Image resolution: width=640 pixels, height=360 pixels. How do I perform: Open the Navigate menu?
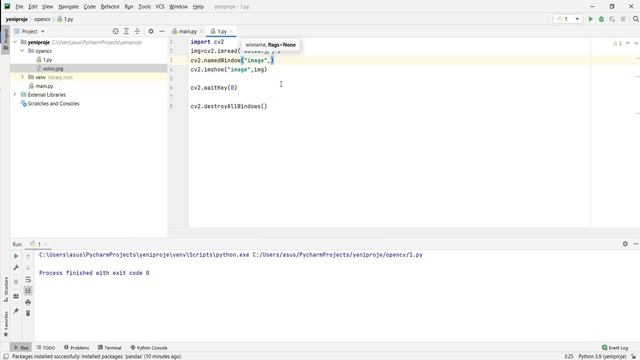68,7
